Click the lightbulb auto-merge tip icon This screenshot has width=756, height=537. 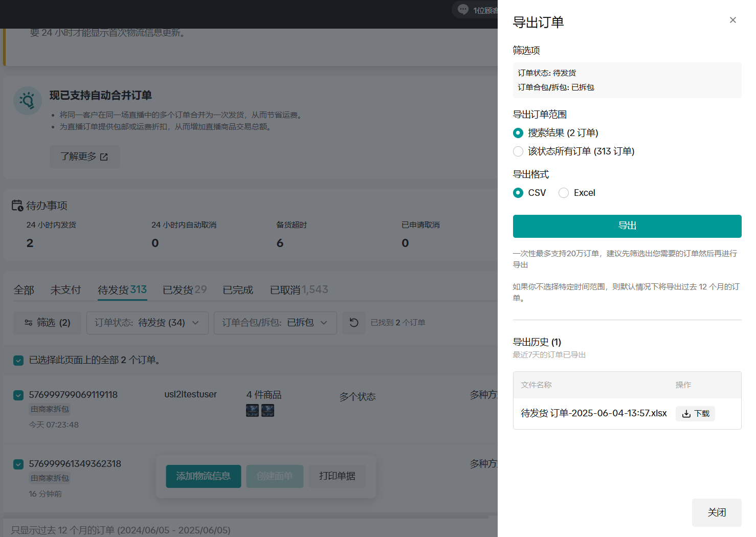click(28, 101)
